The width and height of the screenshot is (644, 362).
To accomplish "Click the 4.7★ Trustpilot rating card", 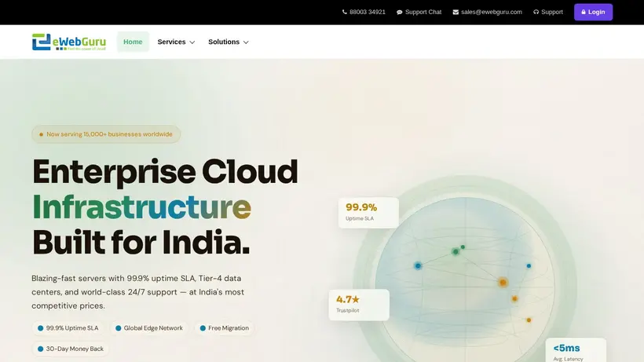I will pos(359,305).
